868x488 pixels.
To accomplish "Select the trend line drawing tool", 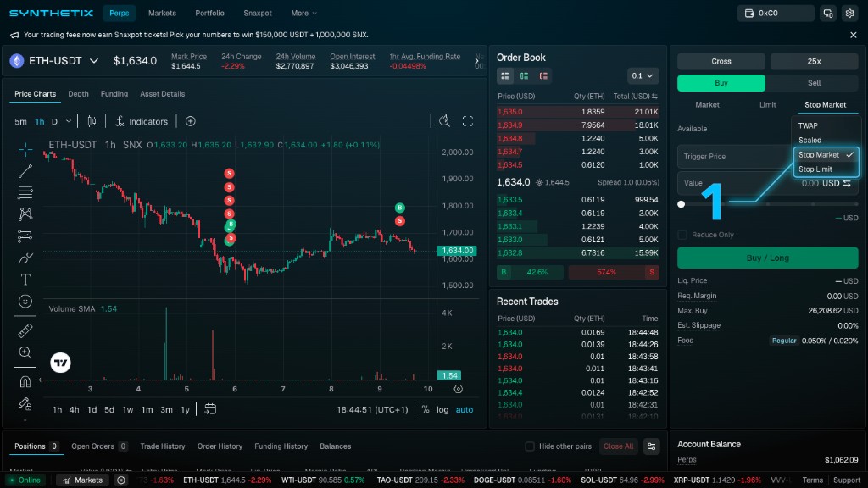I will tap(25, 171).
